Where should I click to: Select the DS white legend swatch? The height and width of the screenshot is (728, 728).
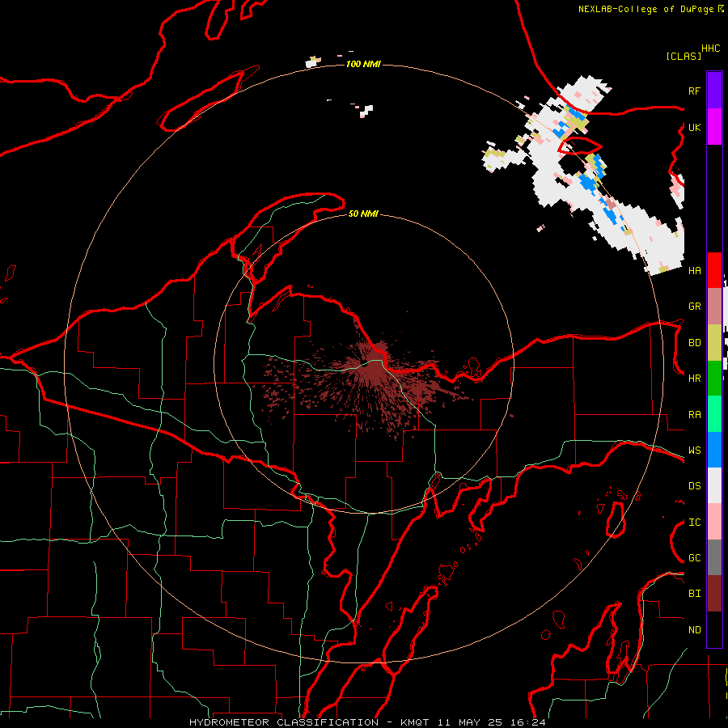(714, 485)
